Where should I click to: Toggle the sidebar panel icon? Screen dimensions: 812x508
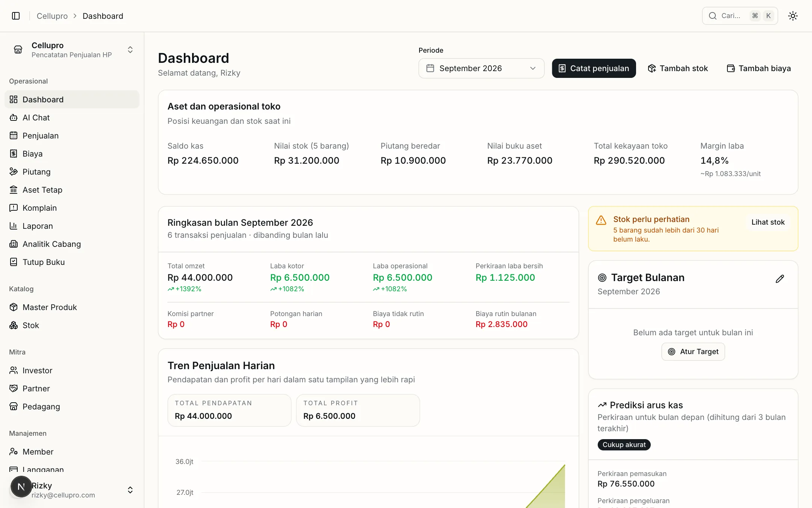pyautogui.click(x=16, y=16)
